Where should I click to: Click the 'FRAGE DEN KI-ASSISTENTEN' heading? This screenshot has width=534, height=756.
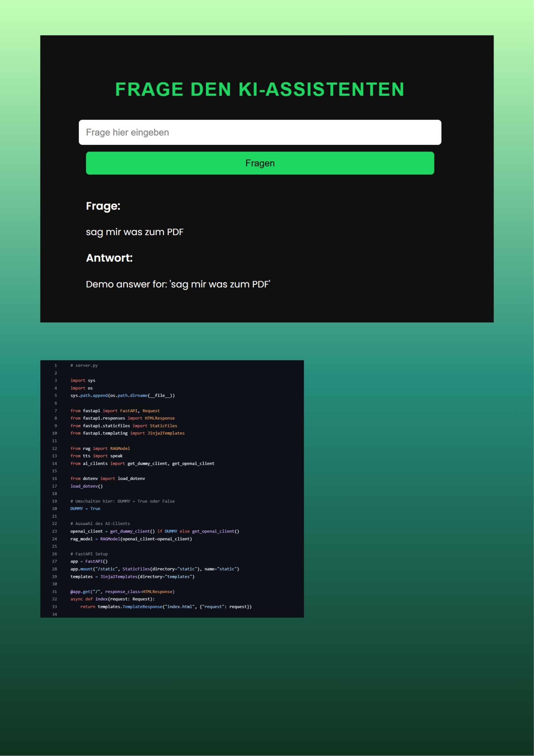click(259, 90)
